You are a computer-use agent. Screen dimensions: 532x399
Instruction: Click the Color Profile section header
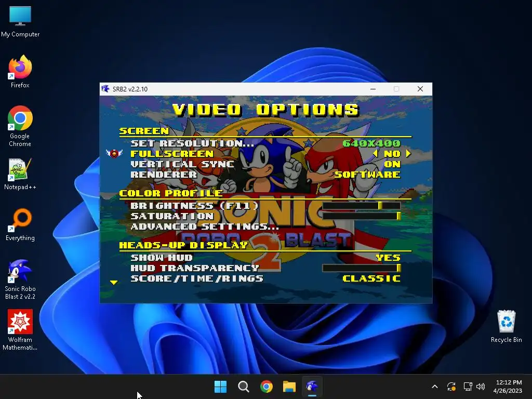pyautogui.click(x=171, y=193)
